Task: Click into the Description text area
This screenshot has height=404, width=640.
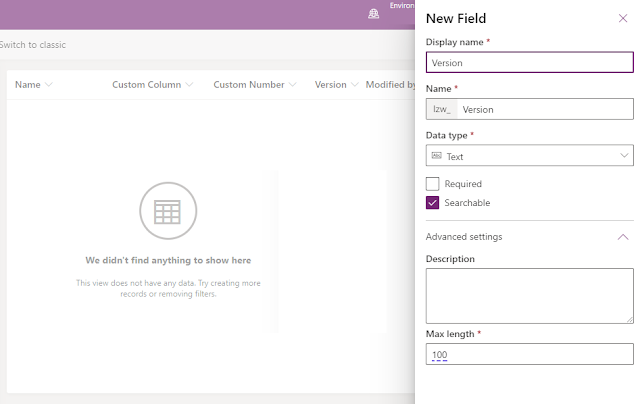Action: (x=529, y=296)
